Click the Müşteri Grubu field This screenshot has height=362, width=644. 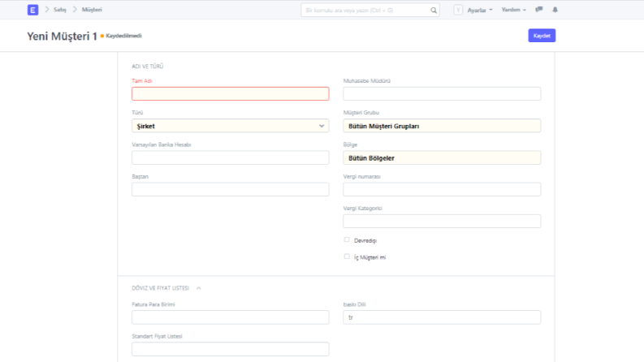(x=442, y=126)
